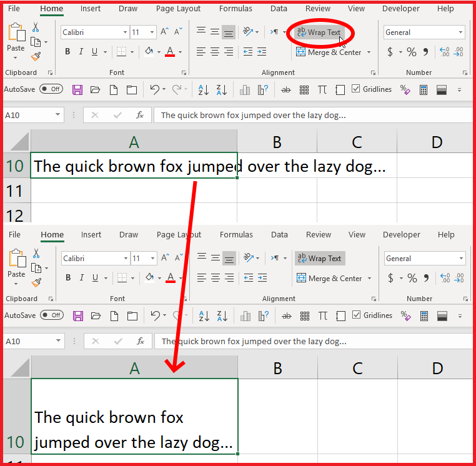Open the Developer tab in the lower ribbon
476x466 pixels.
(x=401, y=235)
